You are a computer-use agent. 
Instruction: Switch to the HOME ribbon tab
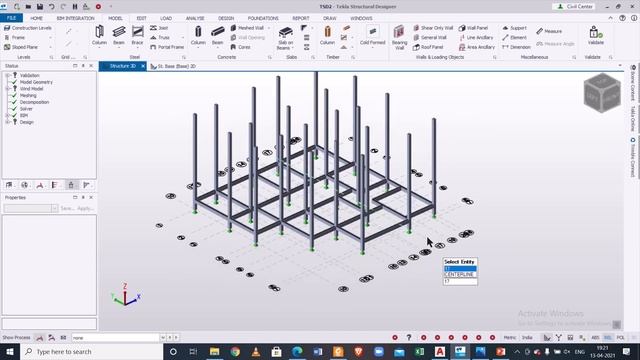pos(36,18)
